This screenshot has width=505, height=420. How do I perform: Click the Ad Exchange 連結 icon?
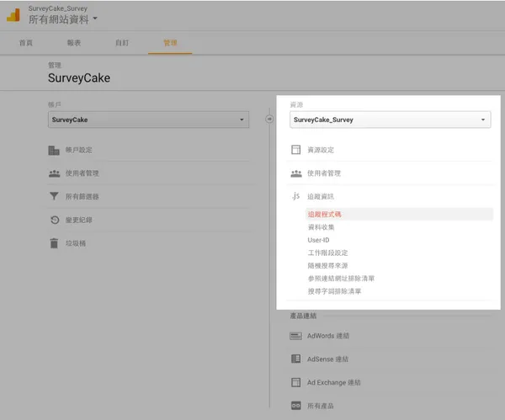pyautogui.click(x=295, y=382)
